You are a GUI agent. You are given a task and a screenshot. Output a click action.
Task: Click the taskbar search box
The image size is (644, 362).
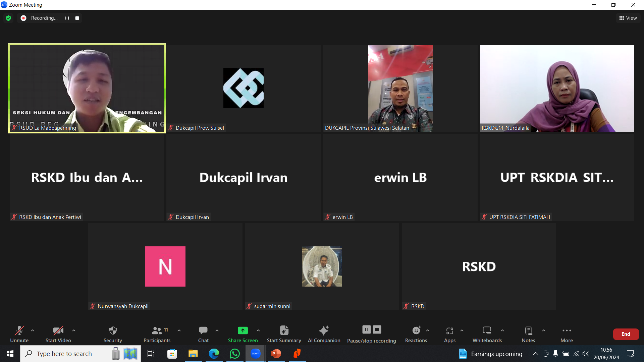(80, 354)
